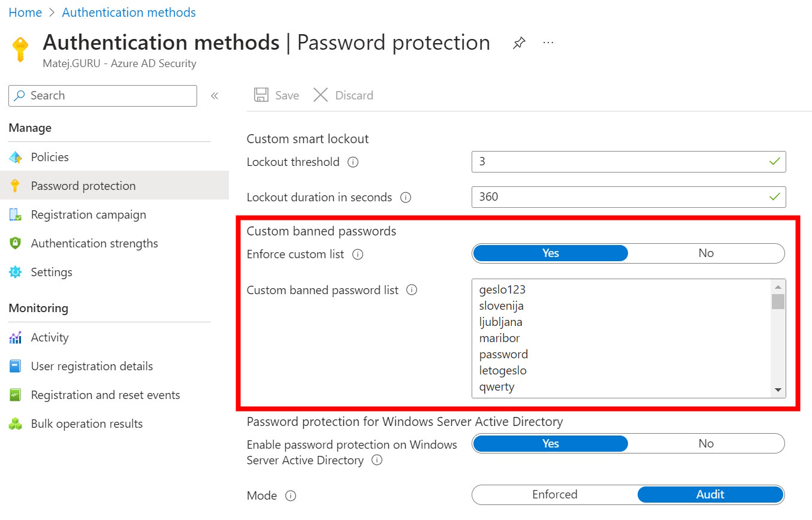Image resolution: width=812 pixels, height=520 pixels.
Task: Open the more options ellipsis menu
Action: [548, 43]
